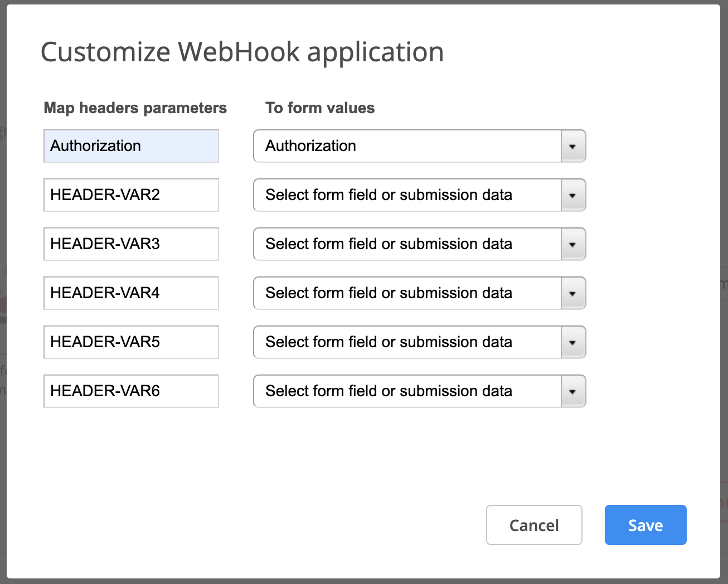Click the dropdown arrow in the HEADER-VAR3 row
Image resolution: width=728 pixels, height=584 pixels.
click(572, 245)
